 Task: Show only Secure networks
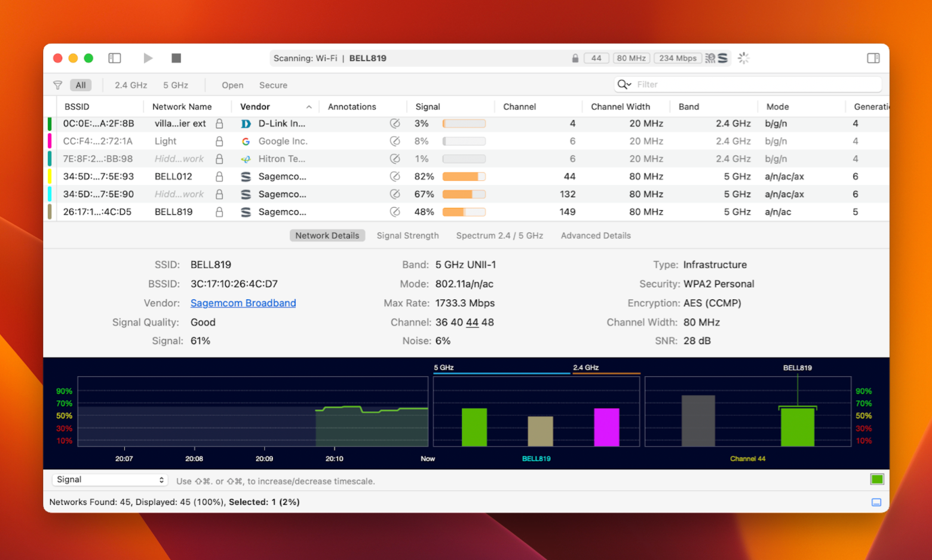(x=273, y=85)
